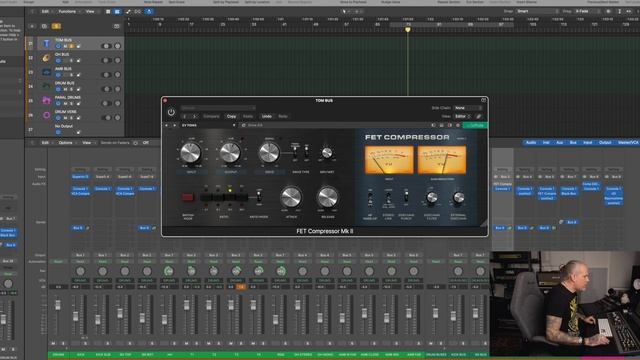Click the add track plus button
Screen dimensions: 640x360
coord(32,27)
